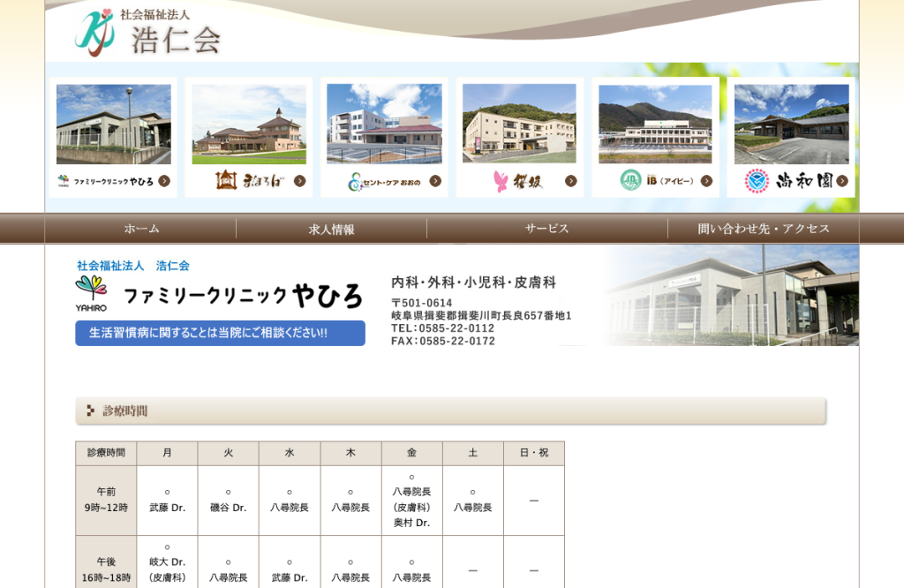Viewport: 904px width, 588px height.
Task: Click small YAHIRO logo in first facility card
Action: point(64,181)
